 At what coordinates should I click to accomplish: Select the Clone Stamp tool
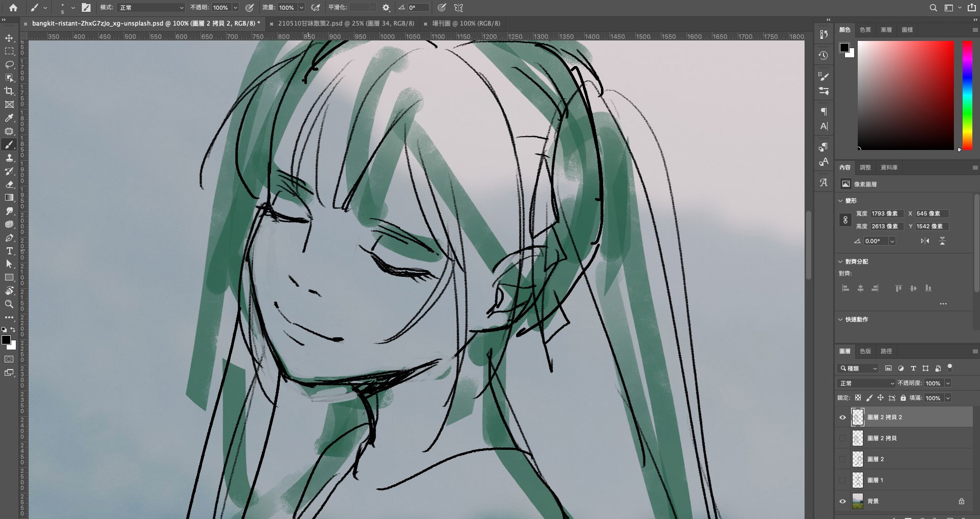[x=9, y=158]
